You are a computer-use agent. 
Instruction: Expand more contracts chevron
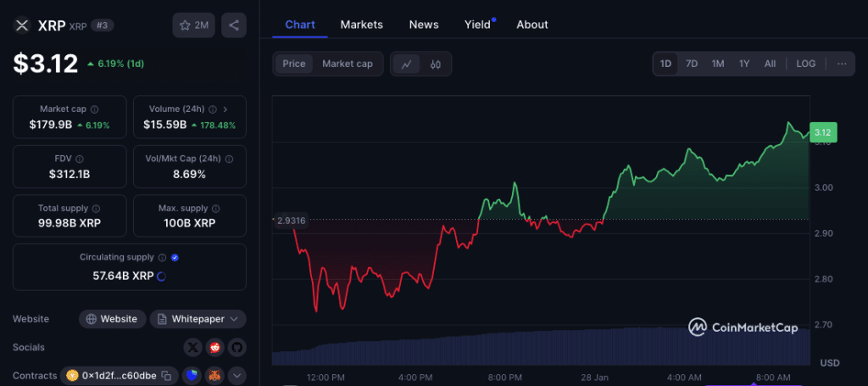coord(237,376)
